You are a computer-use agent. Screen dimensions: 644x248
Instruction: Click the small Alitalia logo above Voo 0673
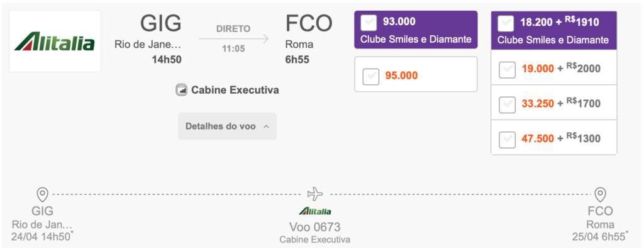pos(315,211)
